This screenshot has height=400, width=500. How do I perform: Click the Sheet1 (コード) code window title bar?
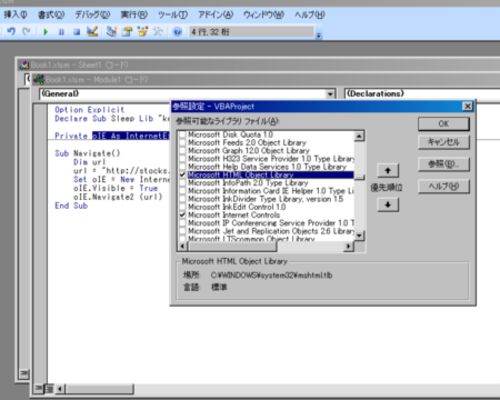coord(258,65)
